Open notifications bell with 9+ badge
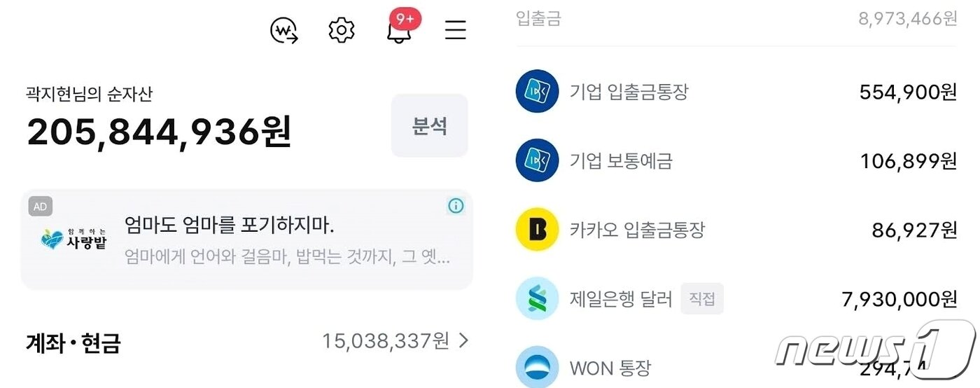Viewport: 980px width, 388px height. click(x=401, y=29)
